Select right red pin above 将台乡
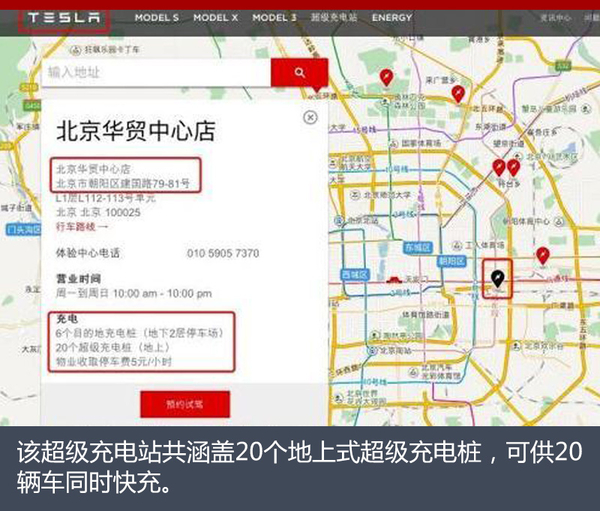 click(513, 168)
